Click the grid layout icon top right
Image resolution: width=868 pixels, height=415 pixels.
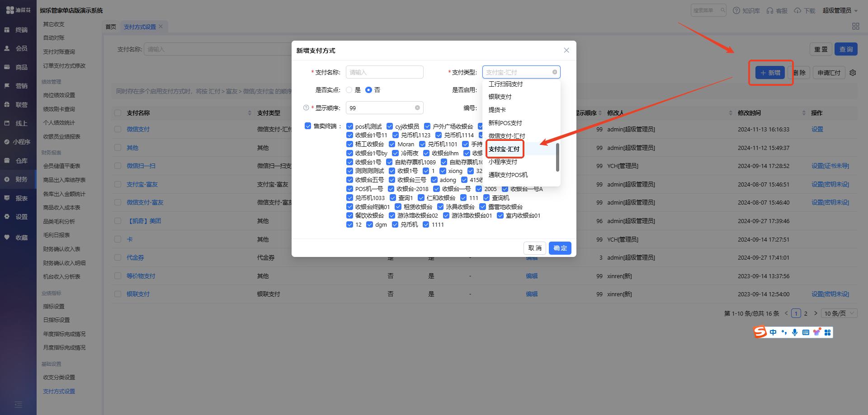855,26
